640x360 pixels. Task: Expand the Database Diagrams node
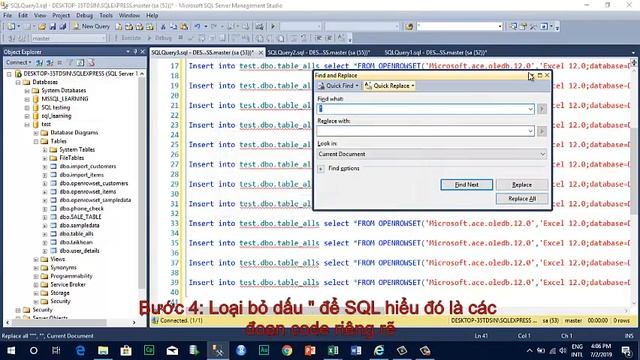[x=36, y=133]
